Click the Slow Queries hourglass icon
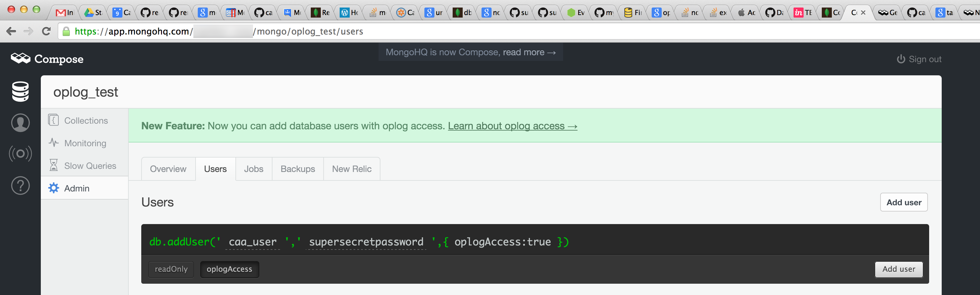This screenshot has height=295, width=980. pyautogui.click(x=53, y=165)
